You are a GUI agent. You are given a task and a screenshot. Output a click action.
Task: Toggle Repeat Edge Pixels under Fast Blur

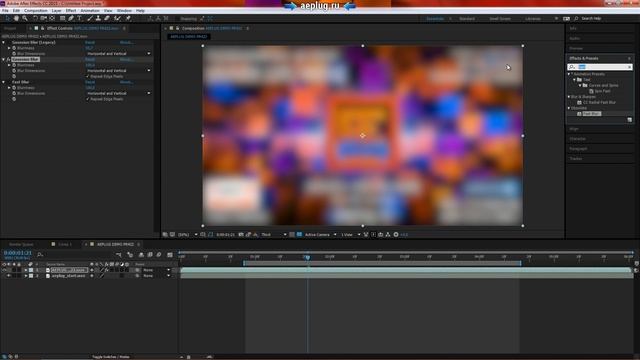[x=87, y=99]
